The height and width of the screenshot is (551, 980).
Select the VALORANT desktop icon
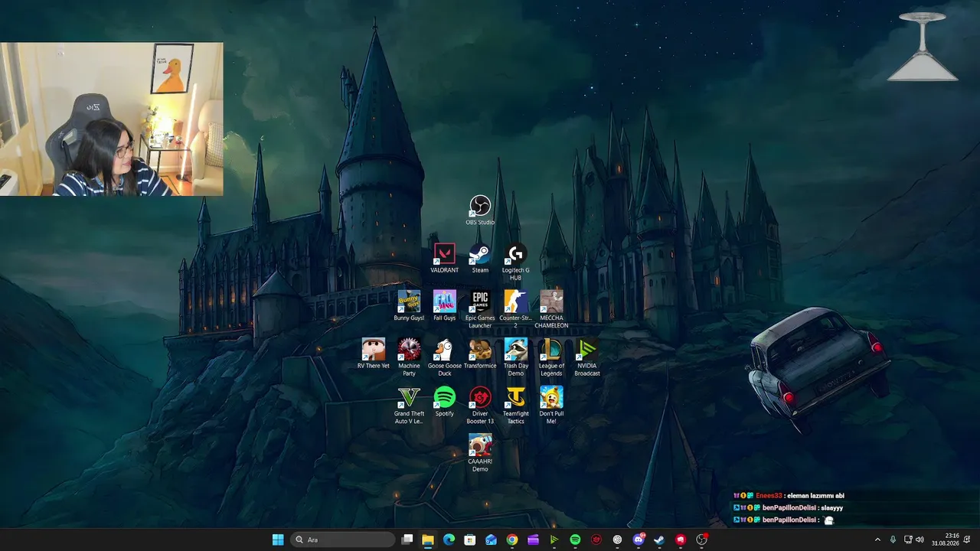(x=444, y=259)
